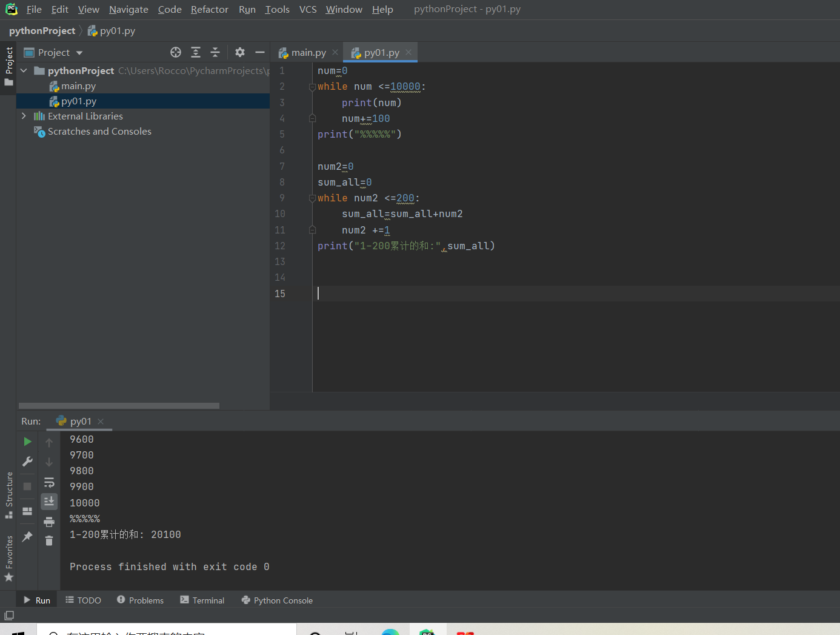
Task: Click the Print console output icon
Action: point(49,522)
